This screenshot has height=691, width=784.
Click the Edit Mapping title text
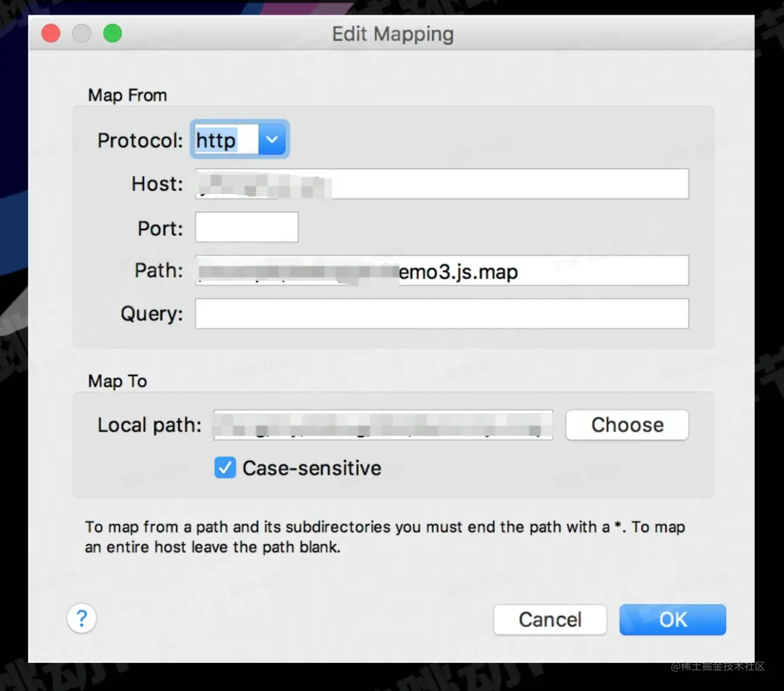393,34
